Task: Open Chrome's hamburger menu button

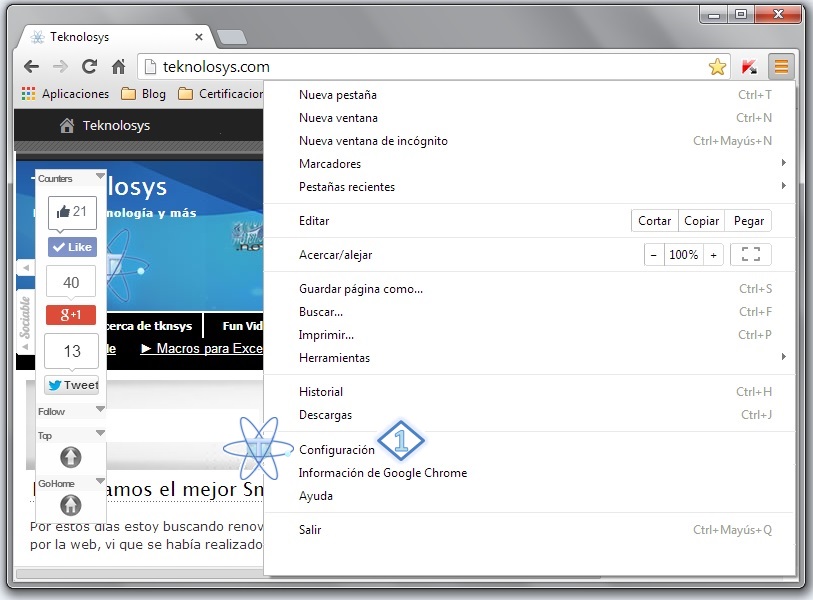Action: pos(781,66)
